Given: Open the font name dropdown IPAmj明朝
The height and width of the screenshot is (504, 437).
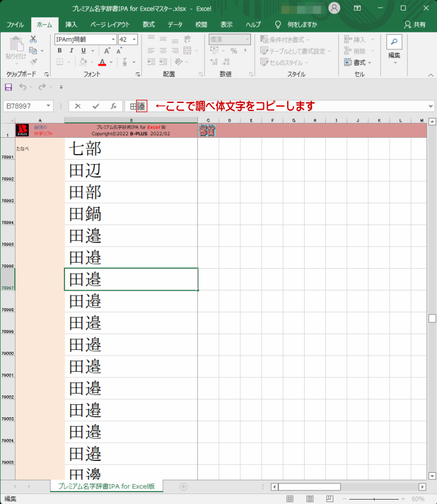Looking at the screenshot, I should pyautogui.click(x=113, y=39).
